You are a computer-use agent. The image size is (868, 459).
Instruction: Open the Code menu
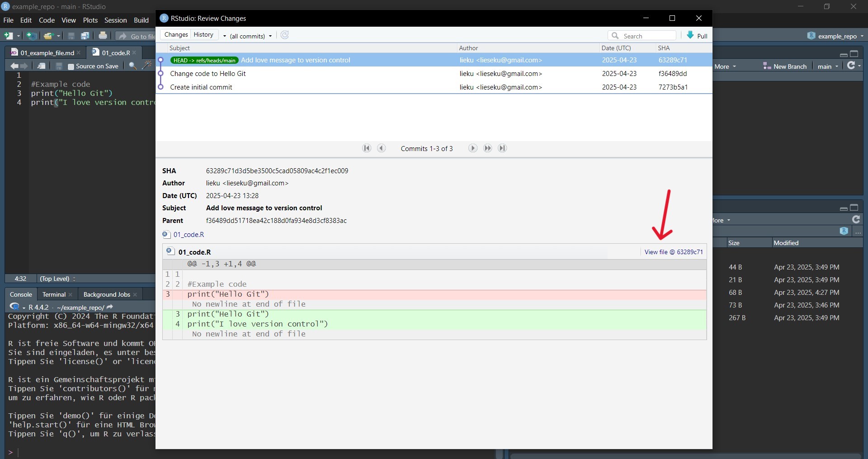[x=47, y=20]
